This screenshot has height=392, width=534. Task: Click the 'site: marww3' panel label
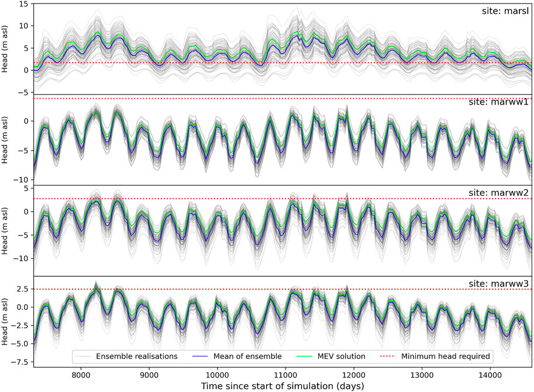click(x=498, y=284)
